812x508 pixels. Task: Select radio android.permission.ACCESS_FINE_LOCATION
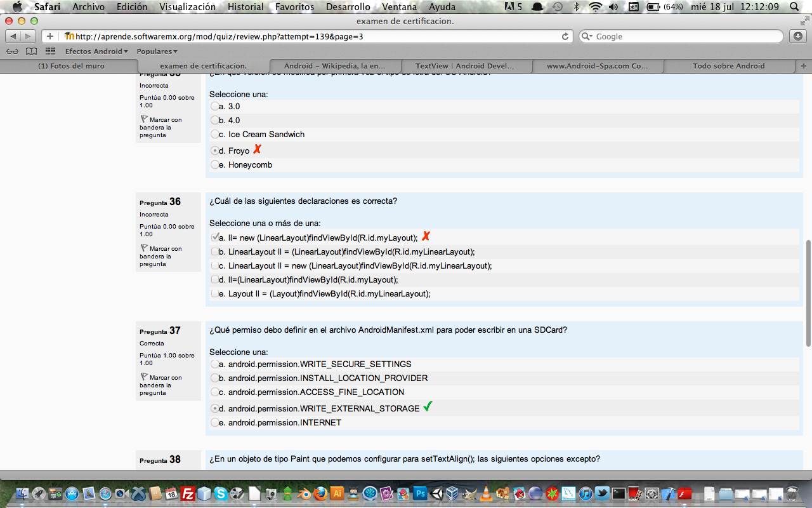pos(215,392)
